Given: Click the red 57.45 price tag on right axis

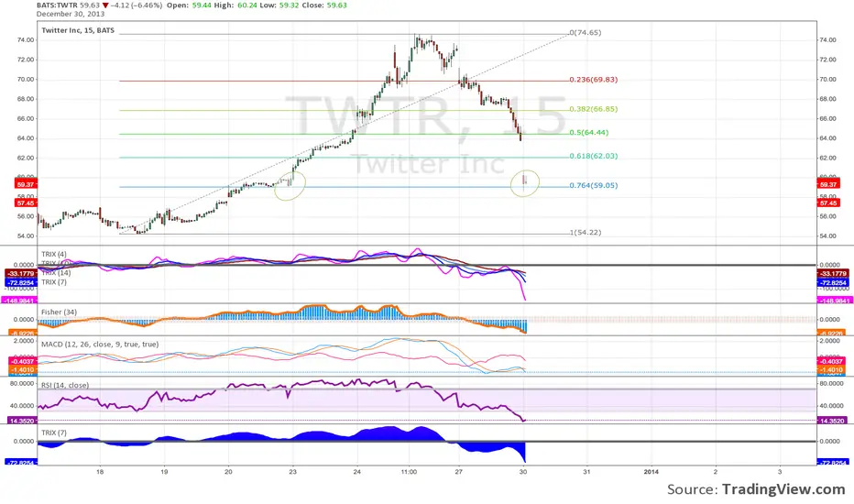Looking at the screenshot, I should (x=827, y=203).
